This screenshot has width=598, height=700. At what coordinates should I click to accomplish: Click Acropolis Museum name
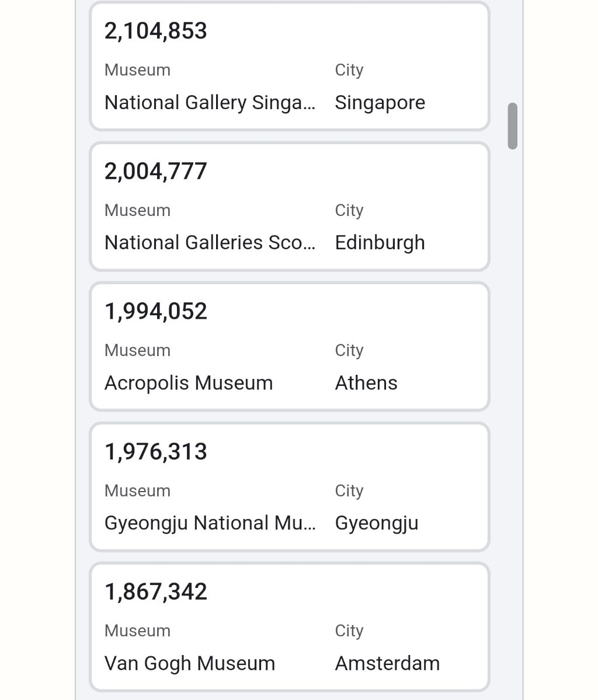[189, 383]
